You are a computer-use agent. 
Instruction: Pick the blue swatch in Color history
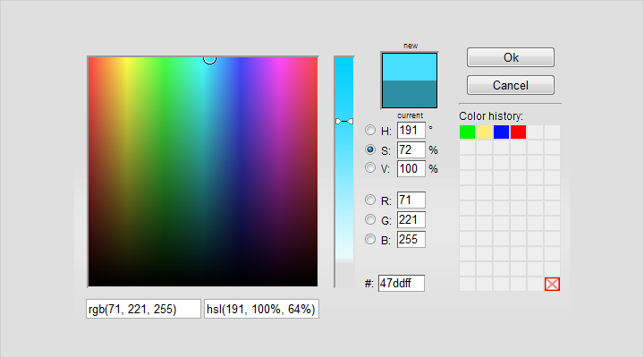501,132
